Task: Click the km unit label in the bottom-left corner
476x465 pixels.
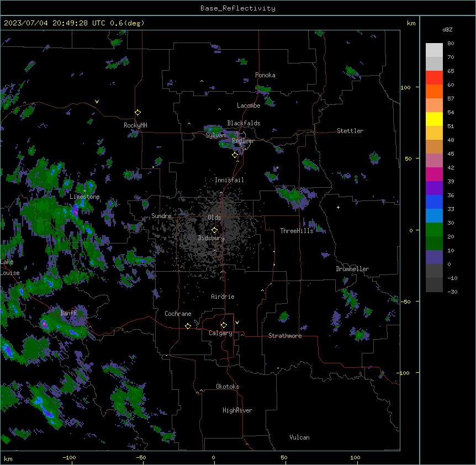Action: (8, 458)
